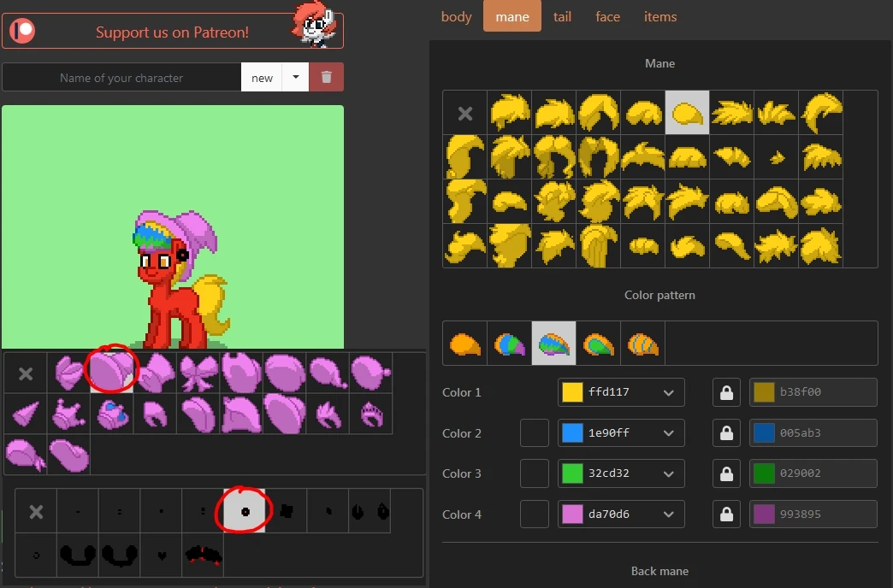Open the da70d6 Color 4 dropdown
Viewport: 893px width, 588px height.
pos(669,514)
